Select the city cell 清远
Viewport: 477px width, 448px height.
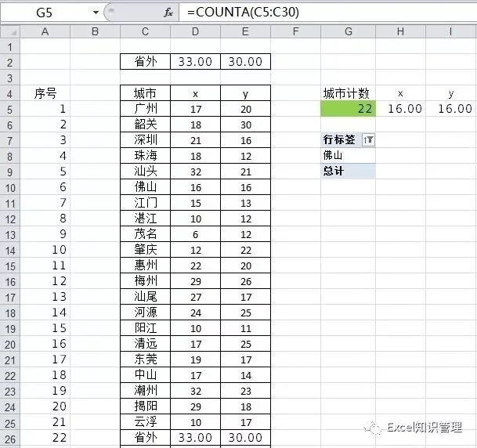(145, 344)
